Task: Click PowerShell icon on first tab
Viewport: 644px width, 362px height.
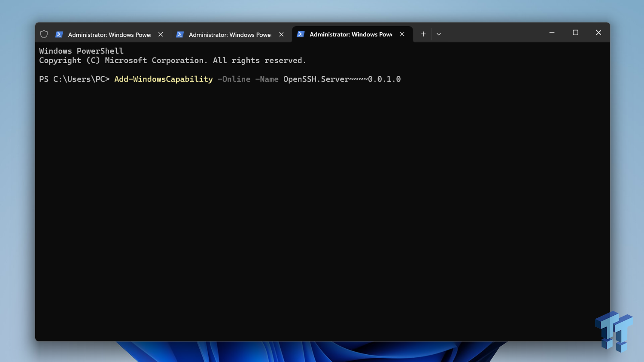Action: (59, 34)
